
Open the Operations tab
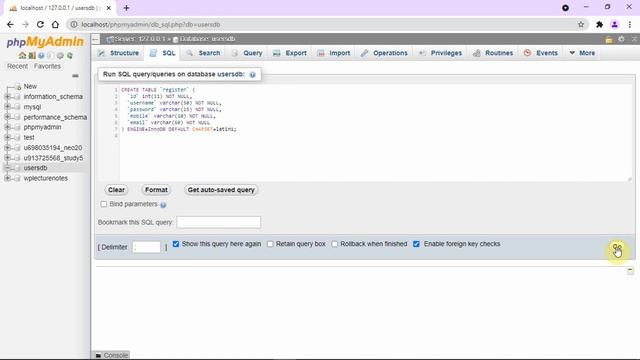point(384,53)
